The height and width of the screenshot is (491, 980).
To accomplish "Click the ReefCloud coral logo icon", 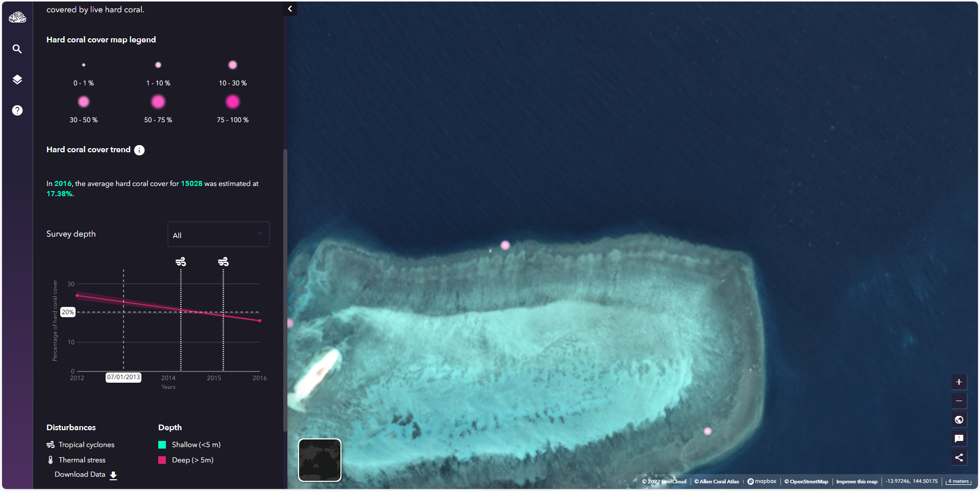I will (x=17, y=17).
